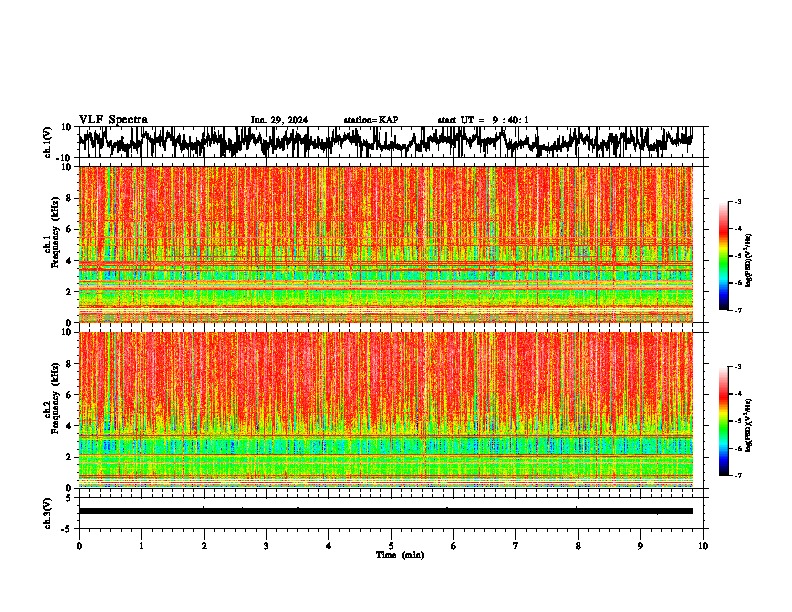Click inside the ch.1 frequency spectrogram
The height and width of the screenshot is (612, 792).
[x=386, y=244]
